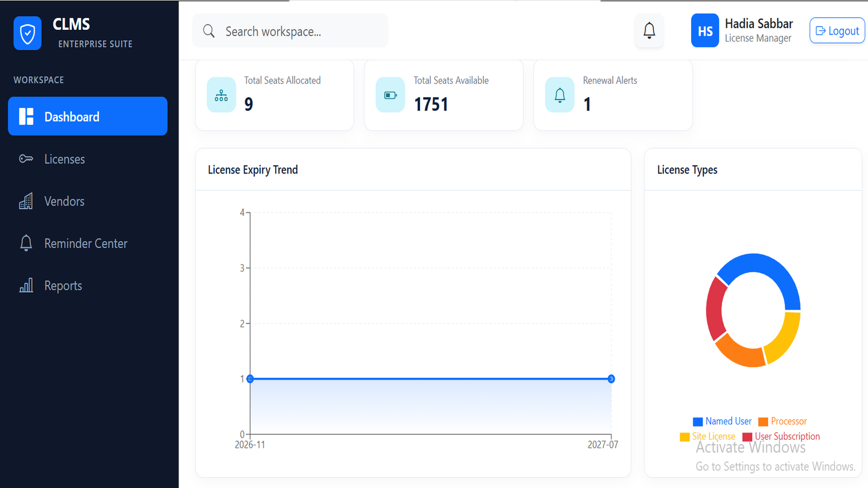The height and width of the screenshot is (488, 868).
Task: Click the Total Seats Allocated value 9
Action: (x=248, y=104)
